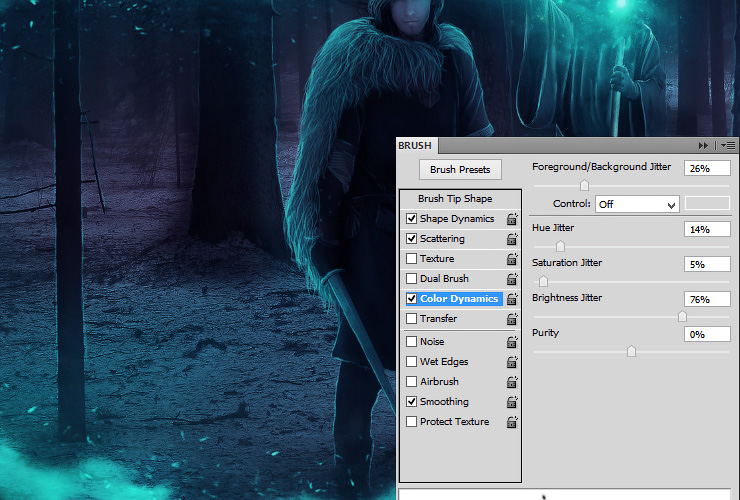
Task: Click the Brightness Jitter slider handle
Action: (682, 316)
